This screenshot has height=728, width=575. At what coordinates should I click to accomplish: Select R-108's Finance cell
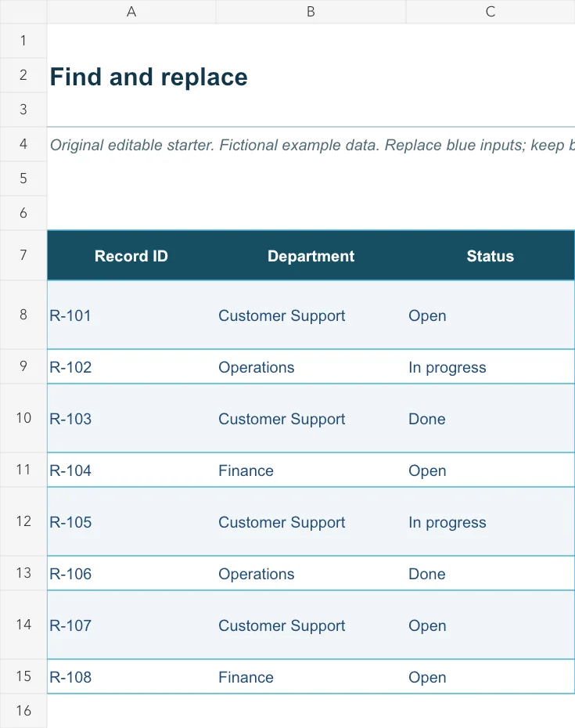click(x=311, y=676)
